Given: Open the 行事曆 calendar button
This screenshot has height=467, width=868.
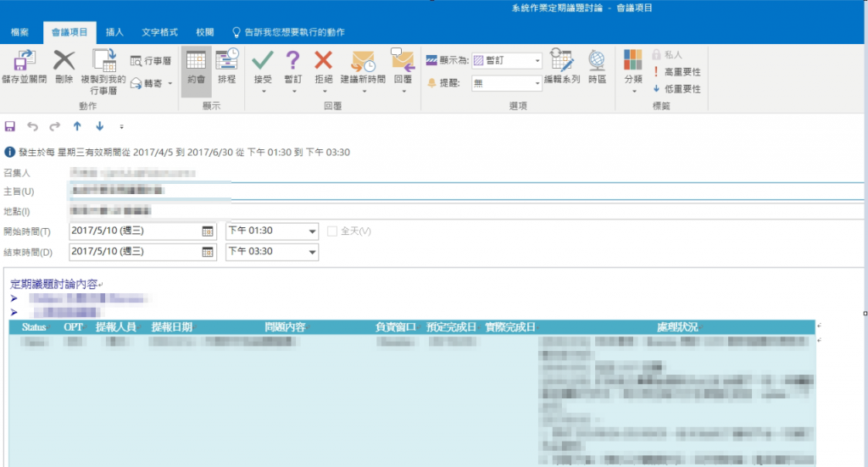Looking at the screenshot, I should coord(151,61).
